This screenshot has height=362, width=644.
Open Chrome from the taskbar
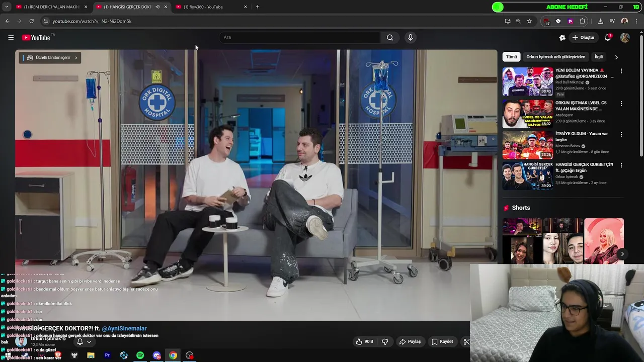[173, 355]
